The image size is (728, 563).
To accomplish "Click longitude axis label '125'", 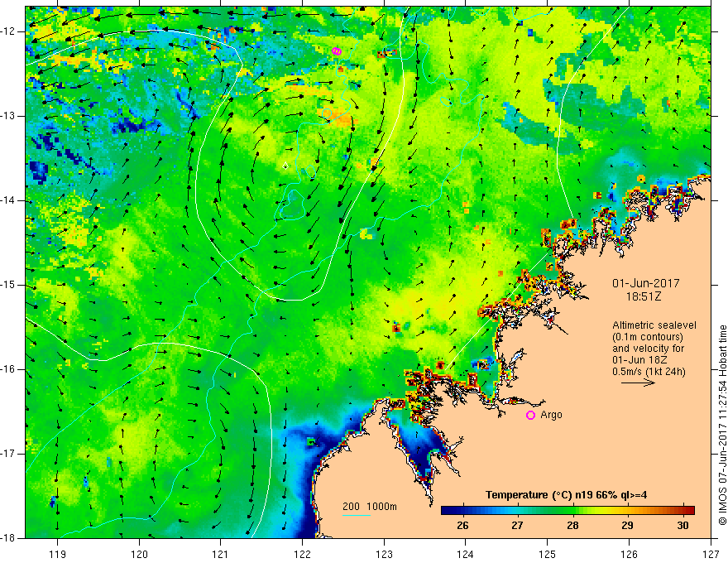I will [x=548, y=554].
